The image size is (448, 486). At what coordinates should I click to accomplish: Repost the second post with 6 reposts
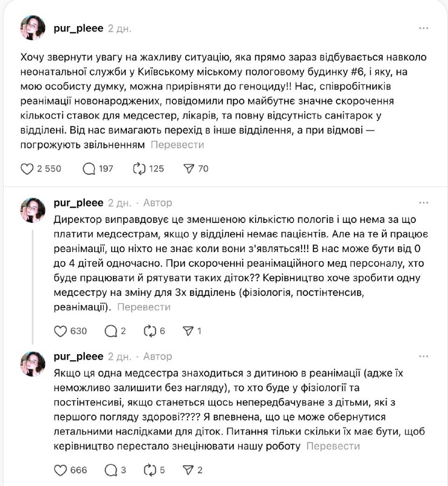[x=149, y=331]
